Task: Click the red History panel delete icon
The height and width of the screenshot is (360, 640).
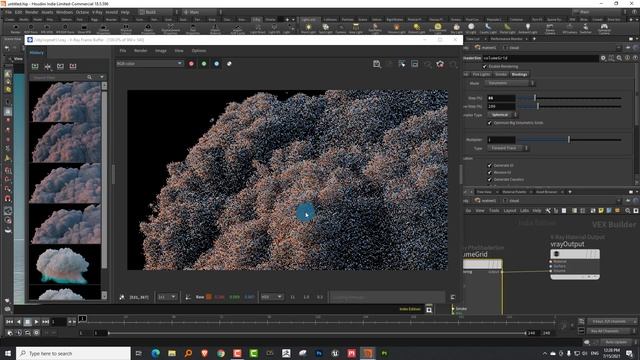Action: point(73,66)
